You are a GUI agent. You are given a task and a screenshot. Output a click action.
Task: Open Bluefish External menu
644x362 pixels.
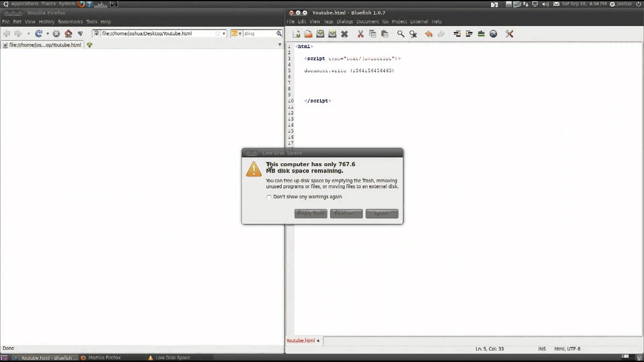(419, 22)
